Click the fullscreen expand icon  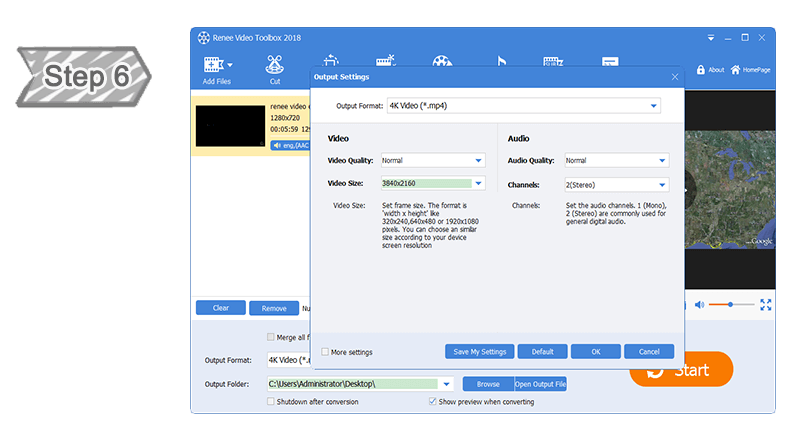(x=766, y=305)
